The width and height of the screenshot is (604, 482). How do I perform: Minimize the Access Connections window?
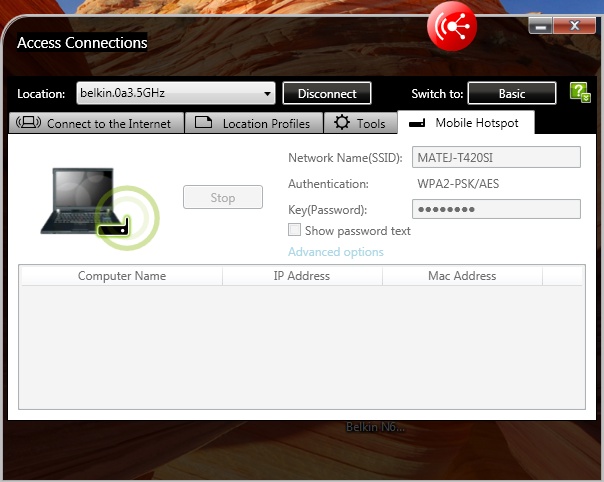542,24
